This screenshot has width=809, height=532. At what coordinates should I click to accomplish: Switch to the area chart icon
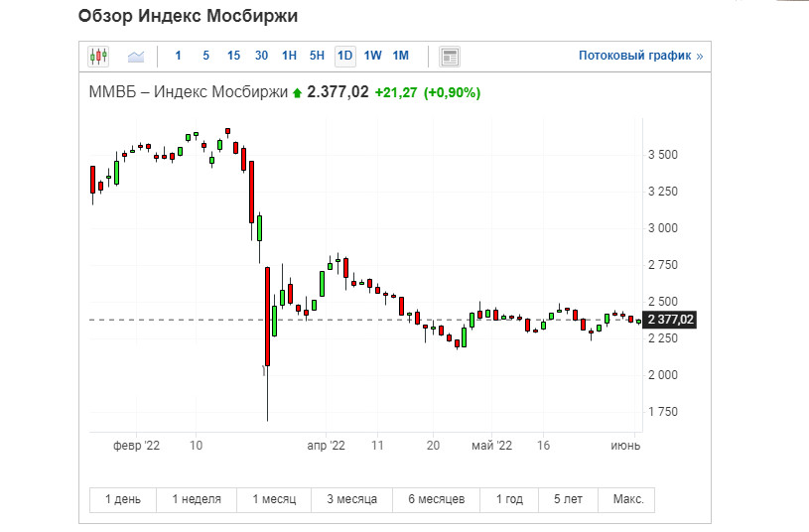point(136,57)
